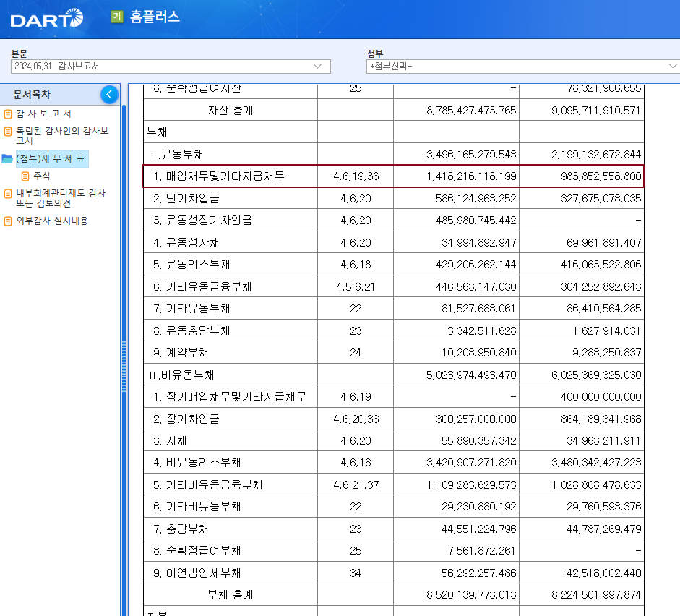Open the 첨부 dropdown showing +첨부선택+
680x616 pixels.
point(523,67)
